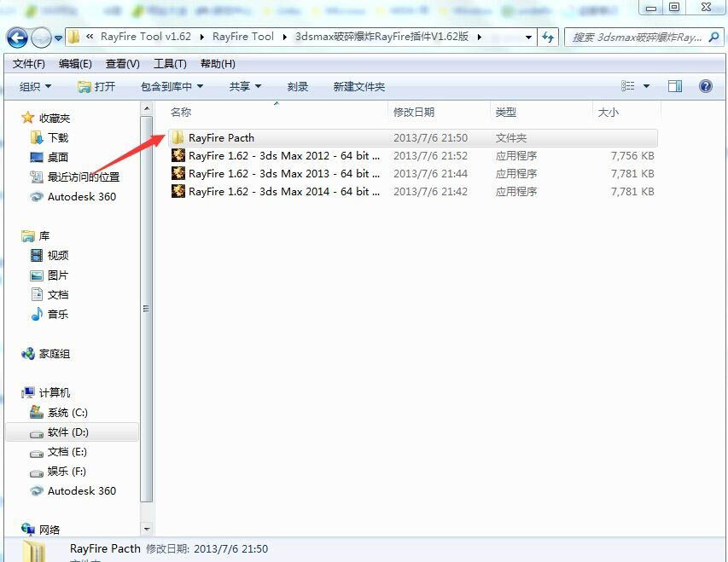
Task: Open the 文件(F) menu
Action: tap(29, 64)
